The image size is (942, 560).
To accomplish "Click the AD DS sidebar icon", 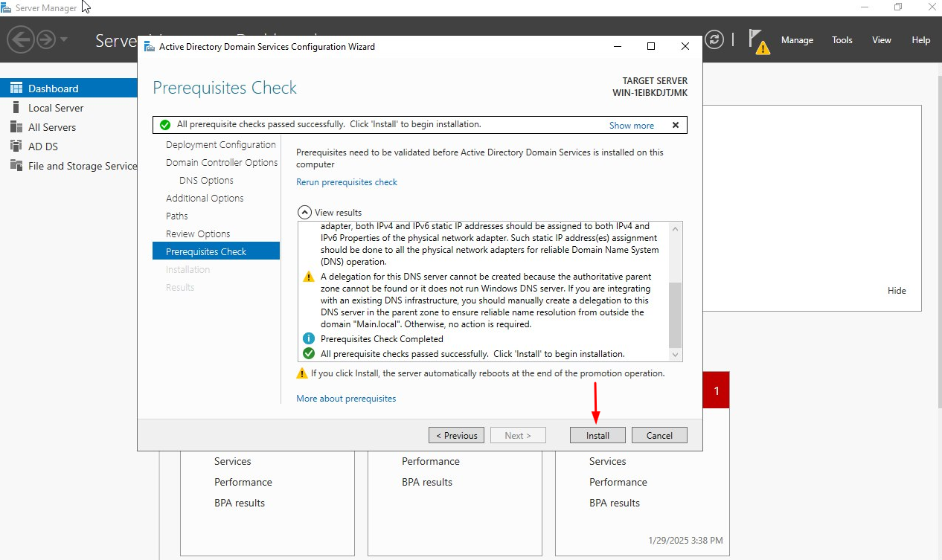I will click(16, 147).
